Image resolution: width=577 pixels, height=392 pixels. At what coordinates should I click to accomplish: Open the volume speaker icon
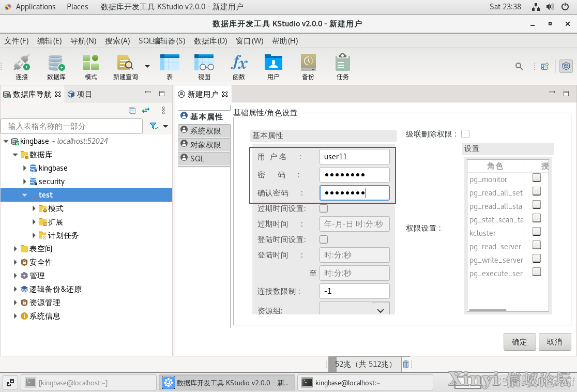550,7
